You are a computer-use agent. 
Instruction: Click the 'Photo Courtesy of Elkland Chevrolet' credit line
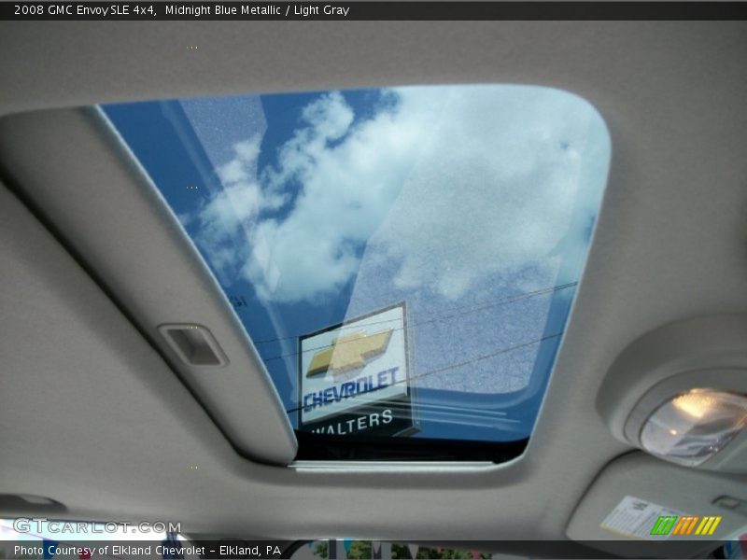[148, 551]
